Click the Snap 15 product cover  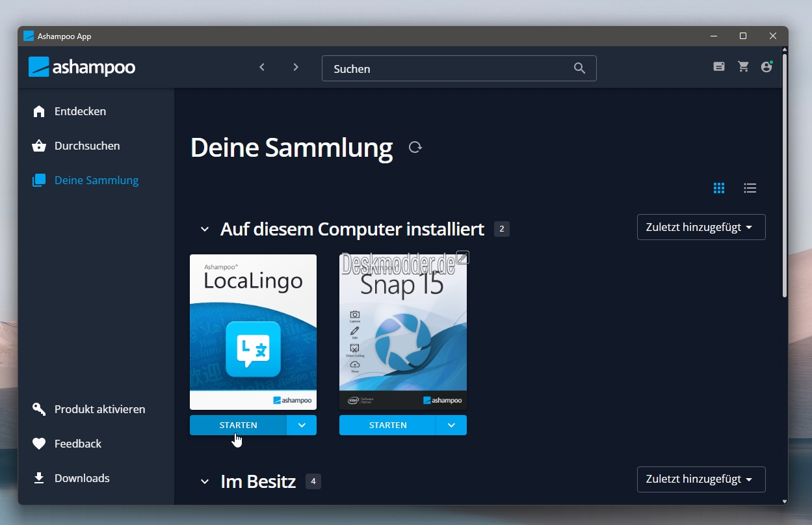tap(403, 332)
